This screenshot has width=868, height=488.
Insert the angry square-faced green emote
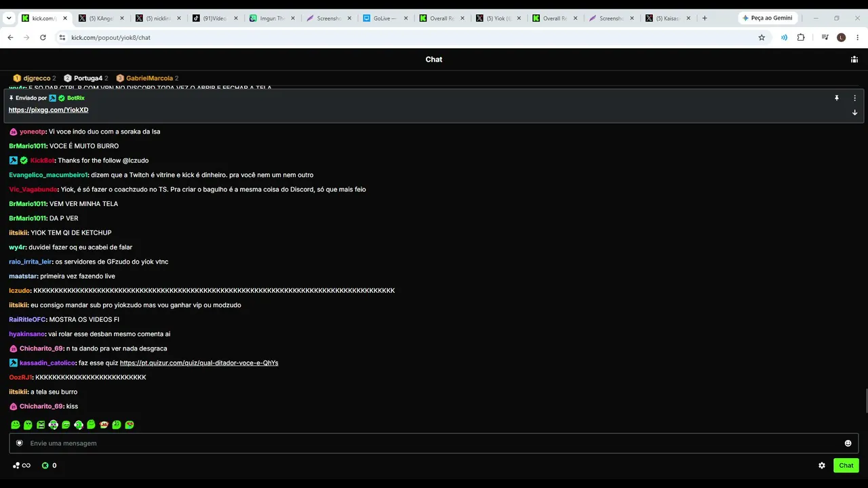[x=41, y=425]
